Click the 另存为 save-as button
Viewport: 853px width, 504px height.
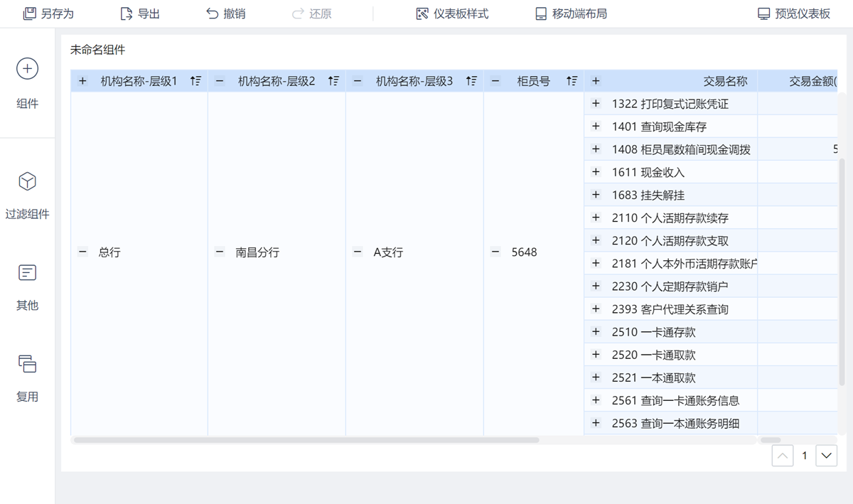click(48, 14)
